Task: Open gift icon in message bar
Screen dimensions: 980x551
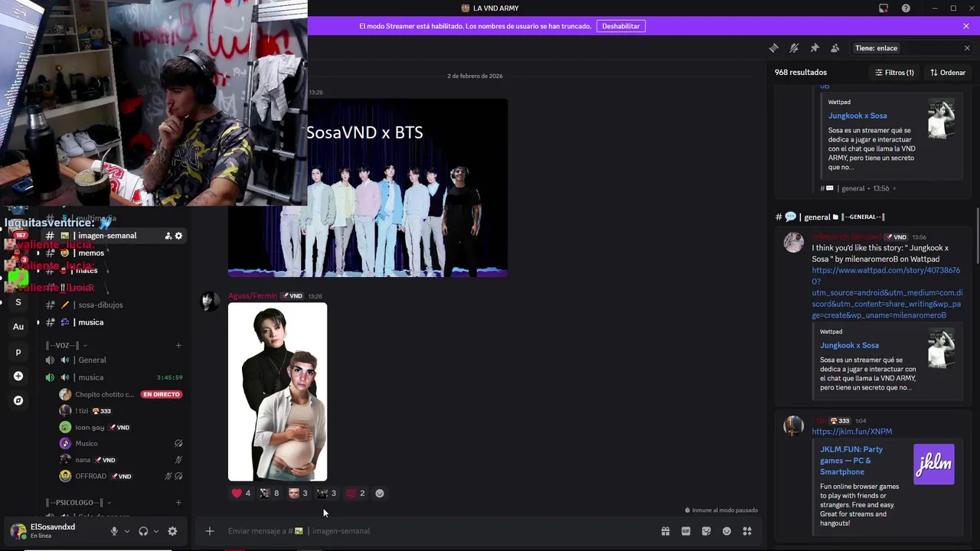Action: (x=665, y=531)
